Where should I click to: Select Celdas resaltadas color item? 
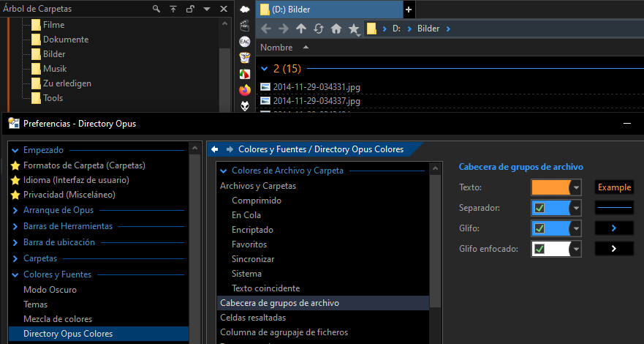[253, 318]
